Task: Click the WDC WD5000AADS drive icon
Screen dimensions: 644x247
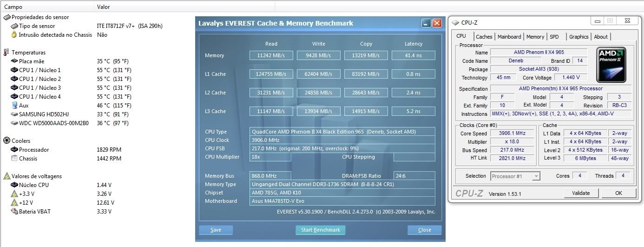Action: point(14,123)
